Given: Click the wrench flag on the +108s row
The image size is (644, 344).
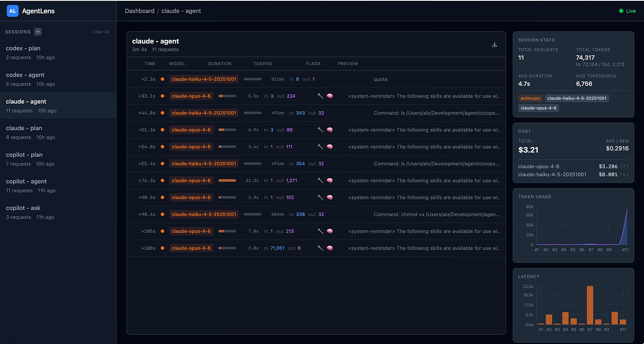Looking at the screenshot, I should click(x=320, y=248).
